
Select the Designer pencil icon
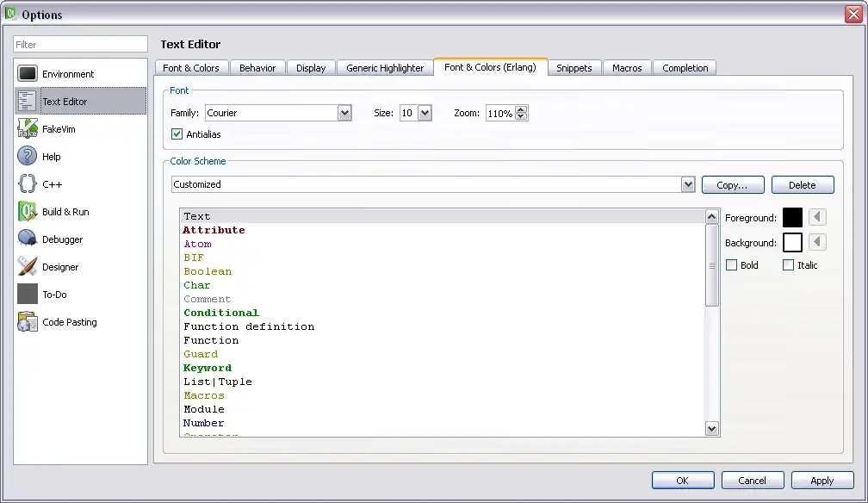[x=28, y=266]
